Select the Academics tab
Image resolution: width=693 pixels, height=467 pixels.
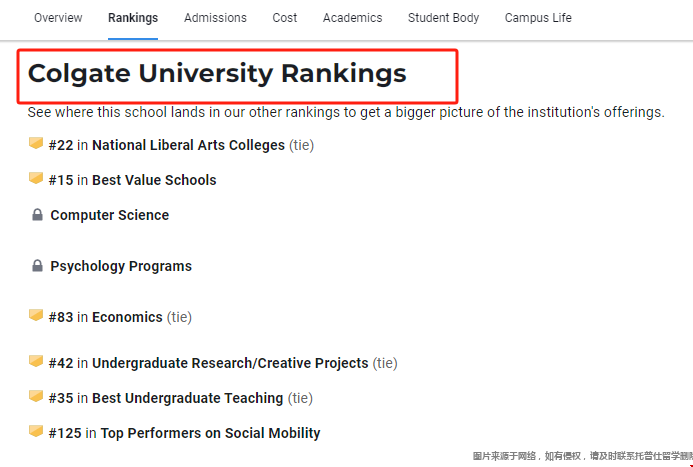(x=352, y=18)
